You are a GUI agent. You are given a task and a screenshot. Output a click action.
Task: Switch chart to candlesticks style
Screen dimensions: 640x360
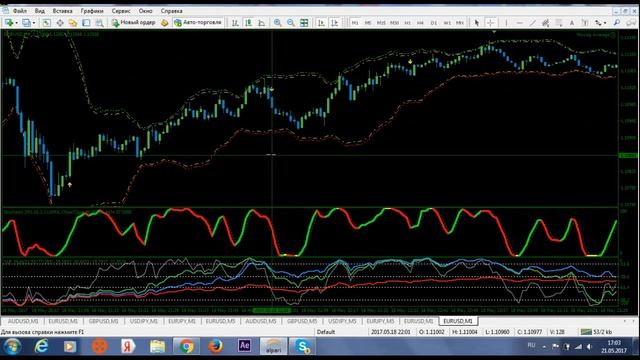tap(248, 23)
